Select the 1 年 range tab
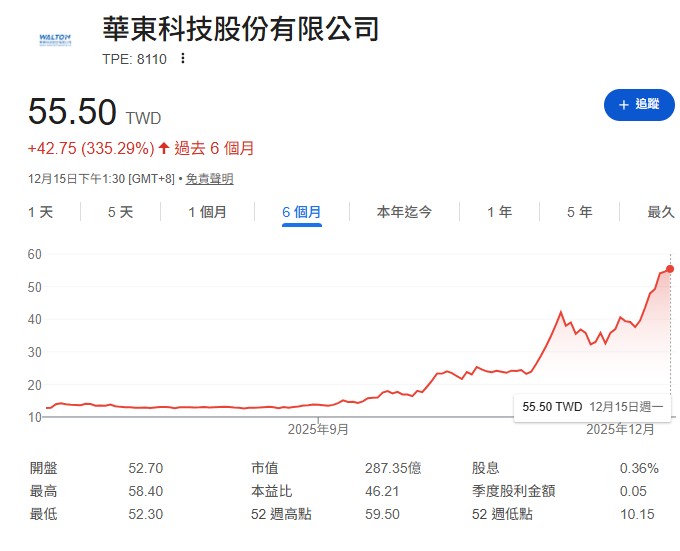 coord(499,212)
